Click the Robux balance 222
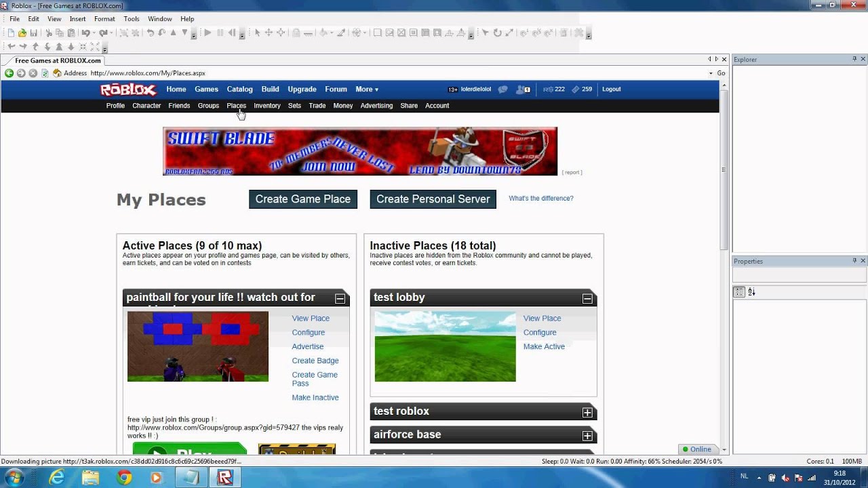The height and width of the screenshot is (488, 868). (x=554, y=89)
